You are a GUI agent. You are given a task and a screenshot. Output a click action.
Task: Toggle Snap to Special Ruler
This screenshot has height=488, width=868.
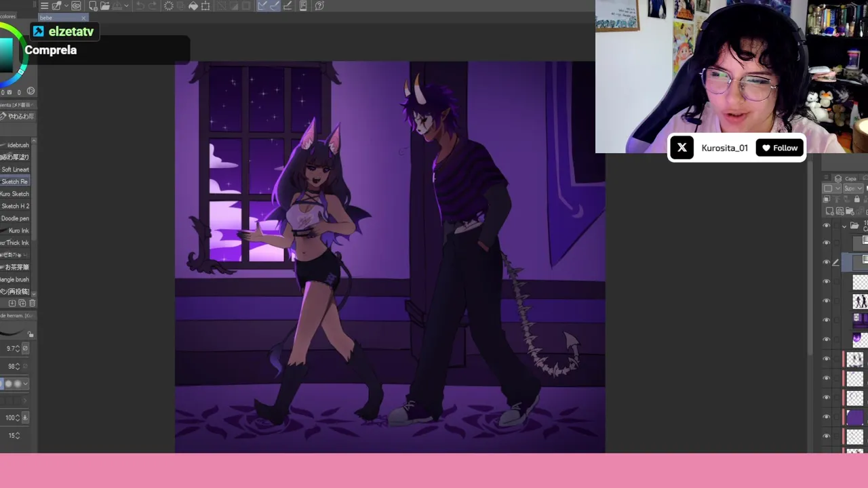[275, 5]
